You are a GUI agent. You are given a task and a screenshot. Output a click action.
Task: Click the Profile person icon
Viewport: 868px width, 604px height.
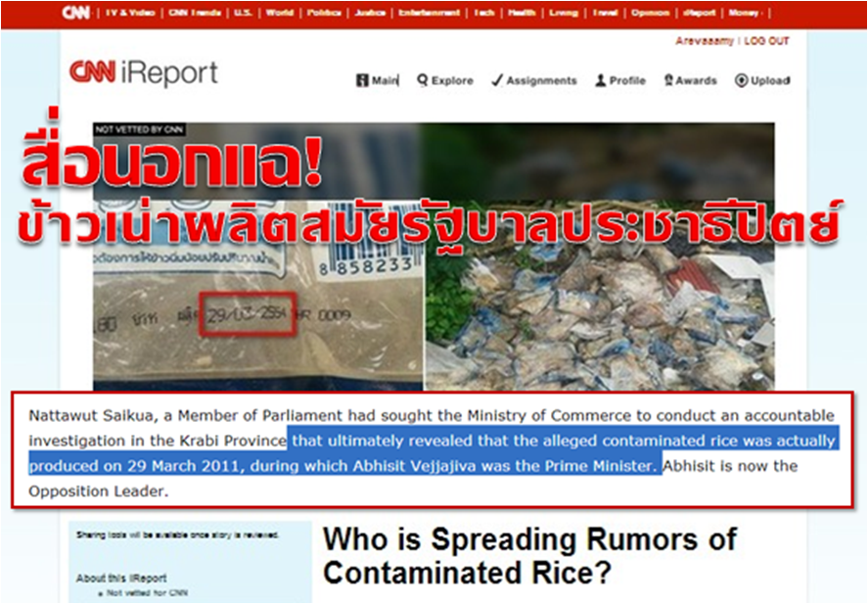click(601, 81)
